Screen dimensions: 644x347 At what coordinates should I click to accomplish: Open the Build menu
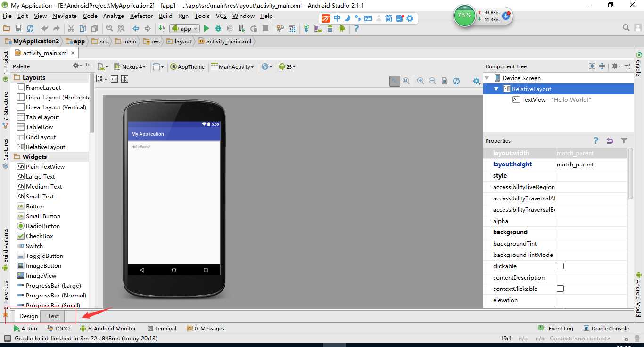coord(165,16)
